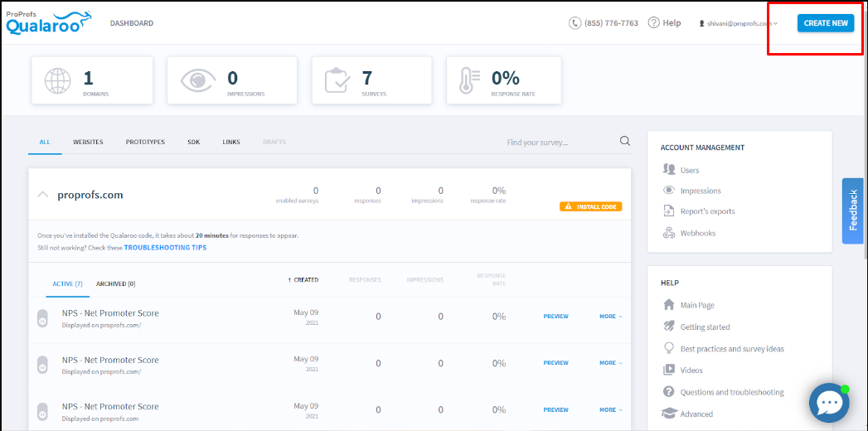
Task: Click PREVIEW for the first NPS survey
Action: pos(555,317)
